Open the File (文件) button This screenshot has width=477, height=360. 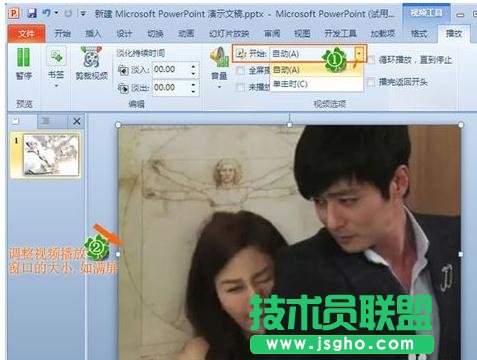click(26, 34)
